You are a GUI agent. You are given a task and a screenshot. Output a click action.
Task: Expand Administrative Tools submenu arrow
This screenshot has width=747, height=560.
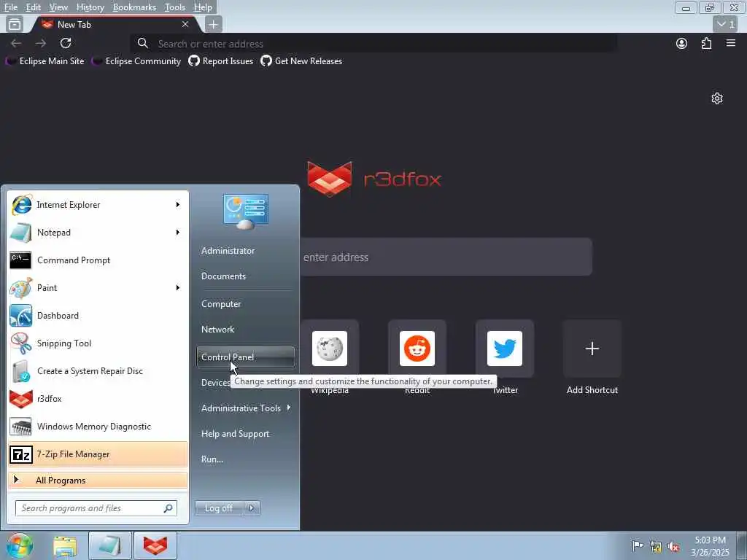pyautogui.click(x=289, y=408)
